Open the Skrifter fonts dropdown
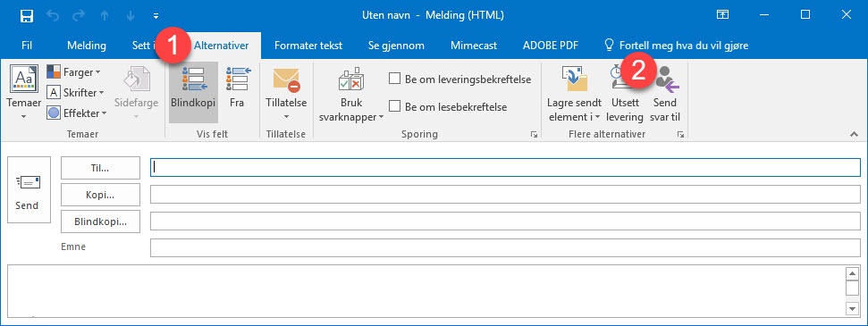Screen dimensions: 868x326 tap(75, 92)
